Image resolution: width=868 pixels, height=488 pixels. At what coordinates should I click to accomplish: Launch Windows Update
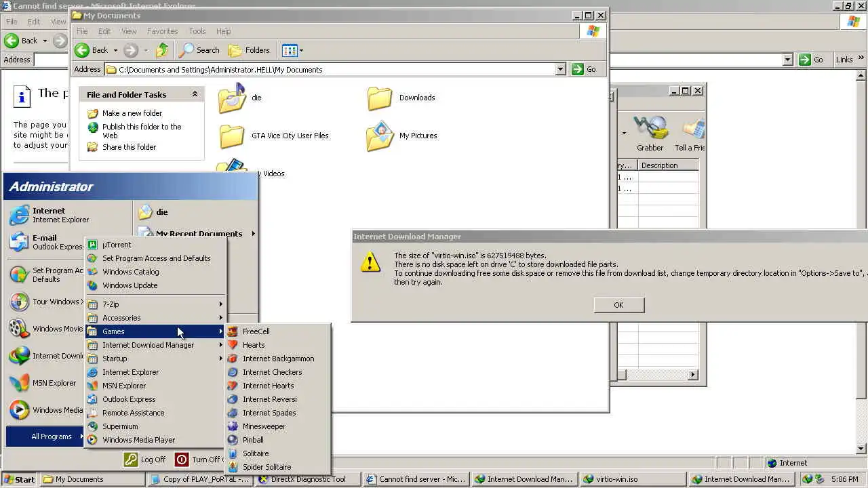[x=155, y=285]
